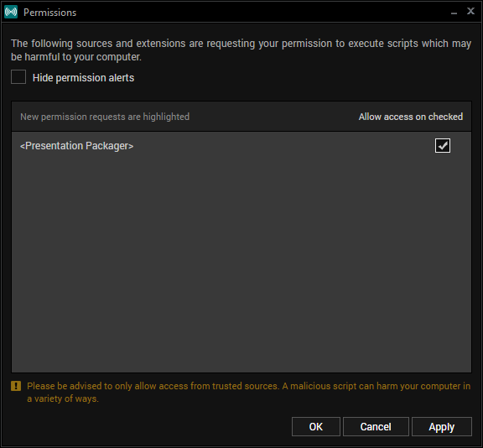
Task: Click the description paragraph about harmful scripts
Action: [241, 49]
